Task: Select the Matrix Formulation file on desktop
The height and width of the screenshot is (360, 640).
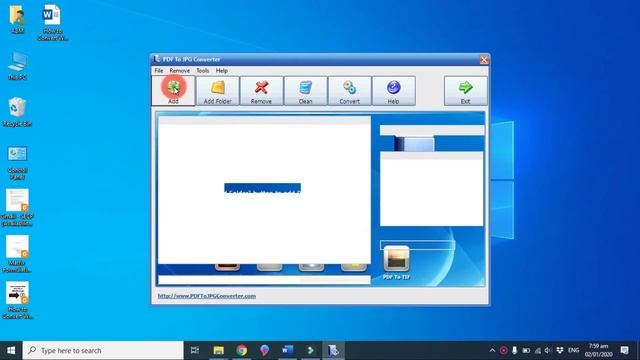Action: click(x=17, y=254)
